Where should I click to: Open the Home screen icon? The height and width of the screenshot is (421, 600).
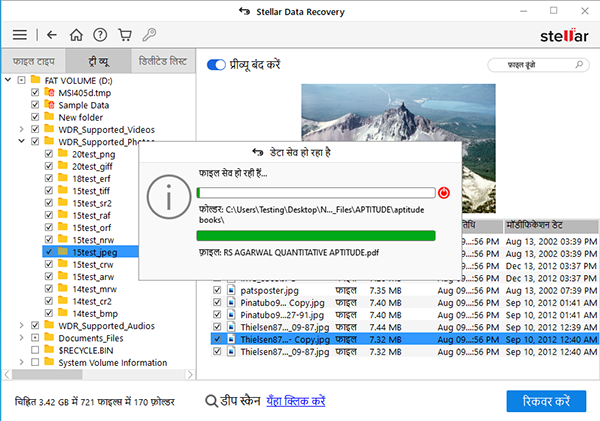click(x=76, y=35)
